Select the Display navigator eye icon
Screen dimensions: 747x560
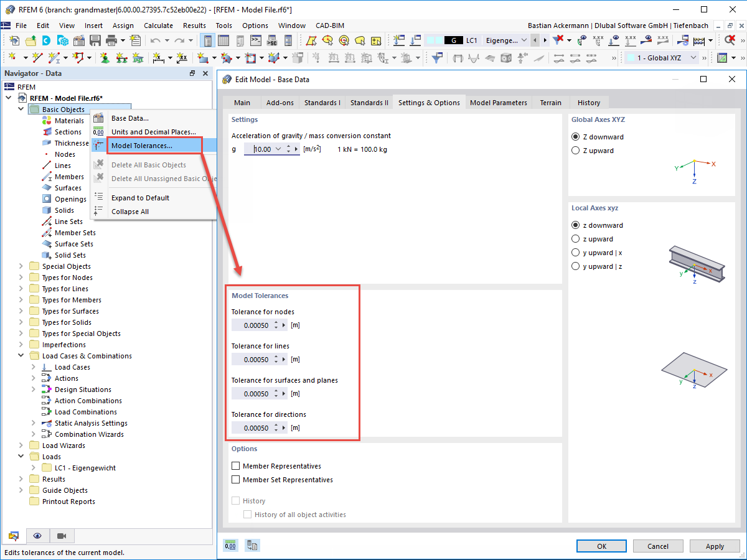coord(37,536)
